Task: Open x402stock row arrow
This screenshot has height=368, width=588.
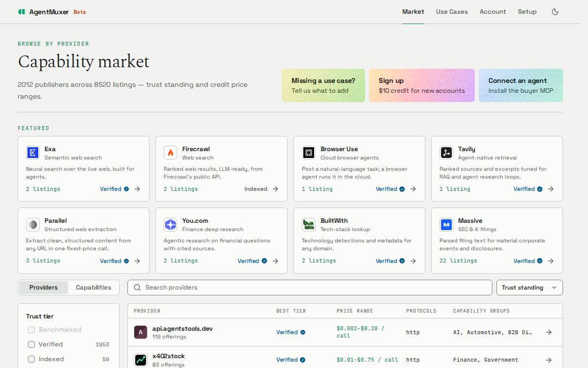Action: [x=549, y=360]
